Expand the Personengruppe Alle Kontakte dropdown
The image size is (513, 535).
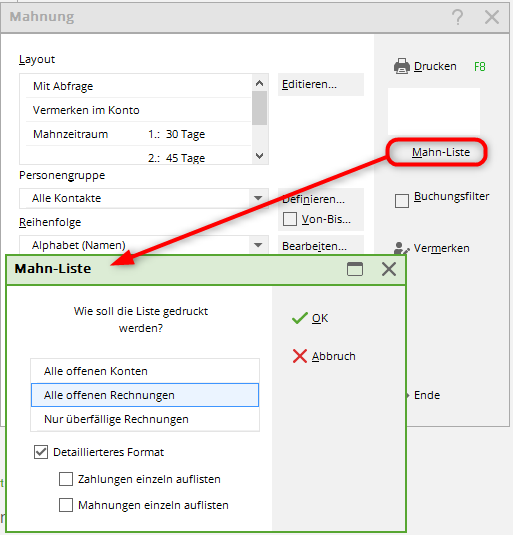[258, 198]
